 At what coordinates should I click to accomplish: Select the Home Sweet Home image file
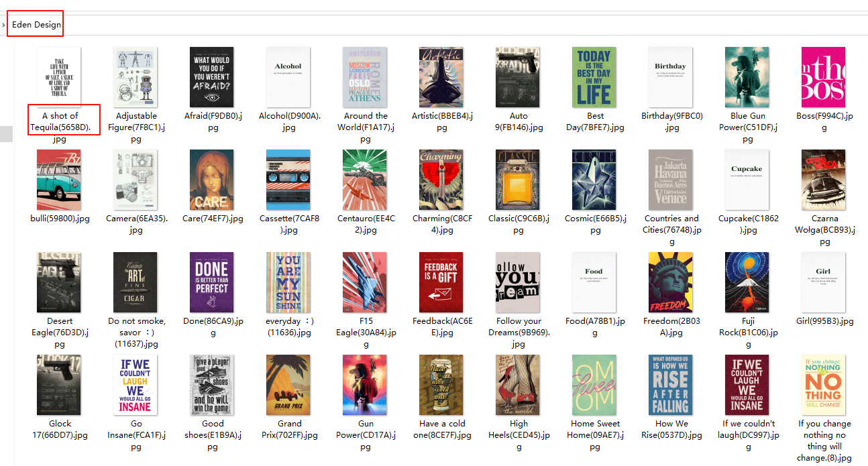point(594,385)
